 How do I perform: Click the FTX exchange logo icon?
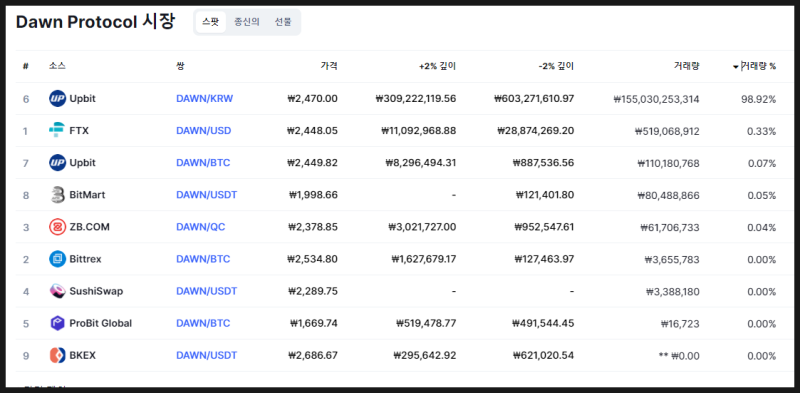58,131
